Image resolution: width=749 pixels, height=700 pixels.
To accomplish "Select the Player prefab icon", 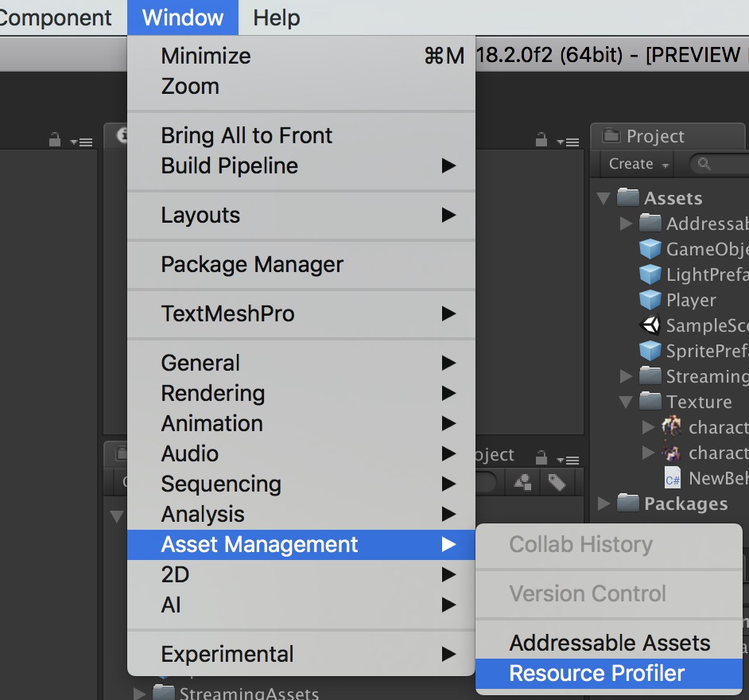I will 650,300.
